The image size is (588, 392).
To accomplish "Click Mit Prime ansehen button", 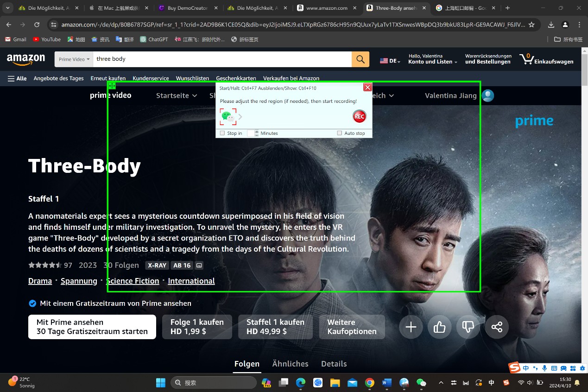I will 92,327.
